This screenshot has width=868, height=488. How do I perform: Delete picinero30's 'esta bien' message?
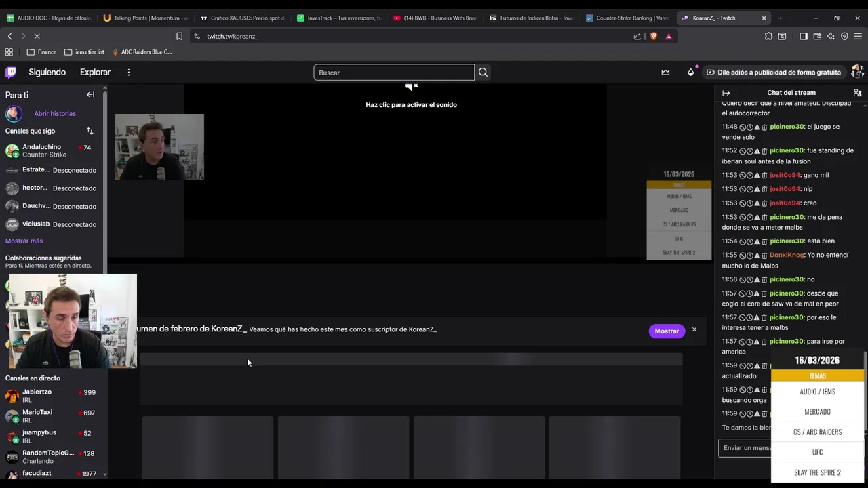[x=764, y=241]
